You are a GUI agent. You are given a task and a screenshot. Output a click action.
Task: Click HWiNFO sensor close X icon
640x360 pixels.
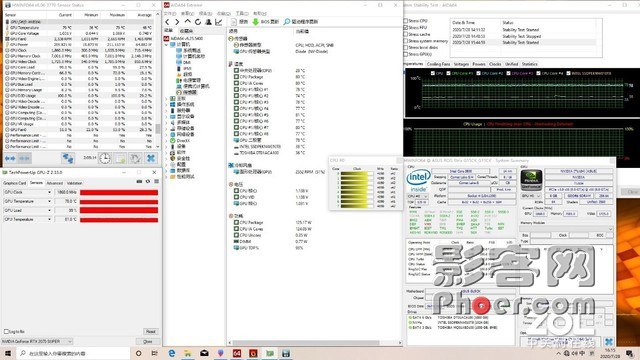pyautogui.click(x=151, y=158)
